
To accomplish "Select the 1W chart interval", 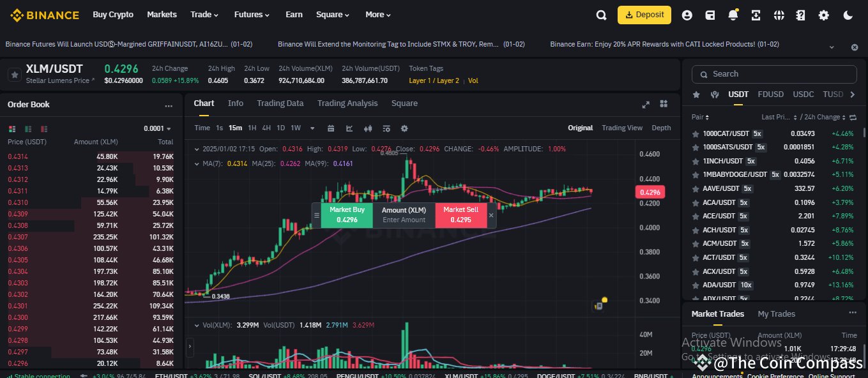I will [x=296, y=128].
